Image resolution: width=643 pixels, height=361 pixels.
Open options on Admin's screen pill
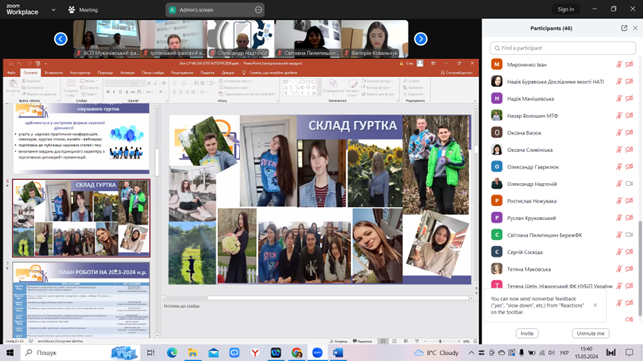[258, 9]
